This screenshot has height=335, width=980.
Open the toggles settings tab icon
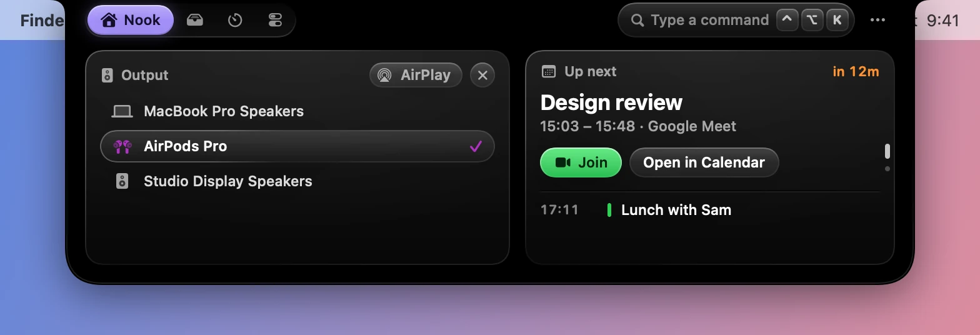tap(275, 20)
